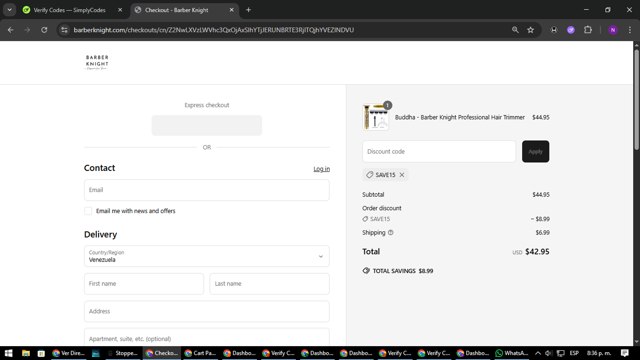Reload the checkout page

(x=44, y=30)
